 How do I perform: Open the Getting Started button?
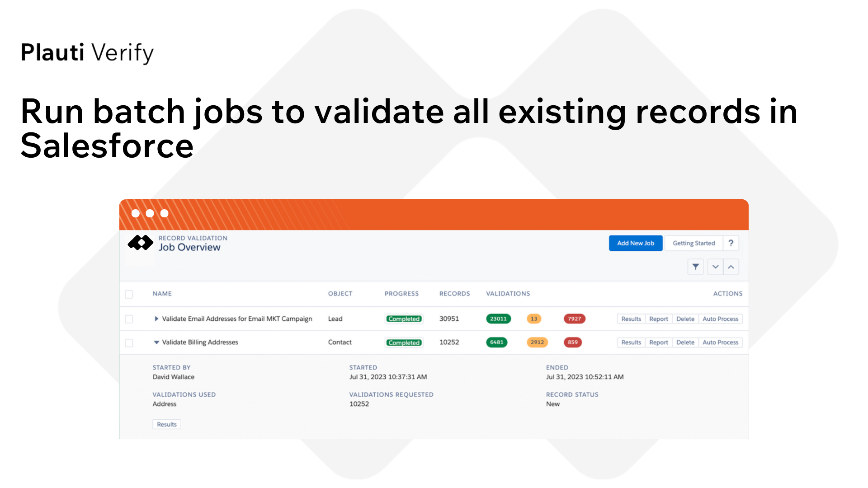pos(694,243)
